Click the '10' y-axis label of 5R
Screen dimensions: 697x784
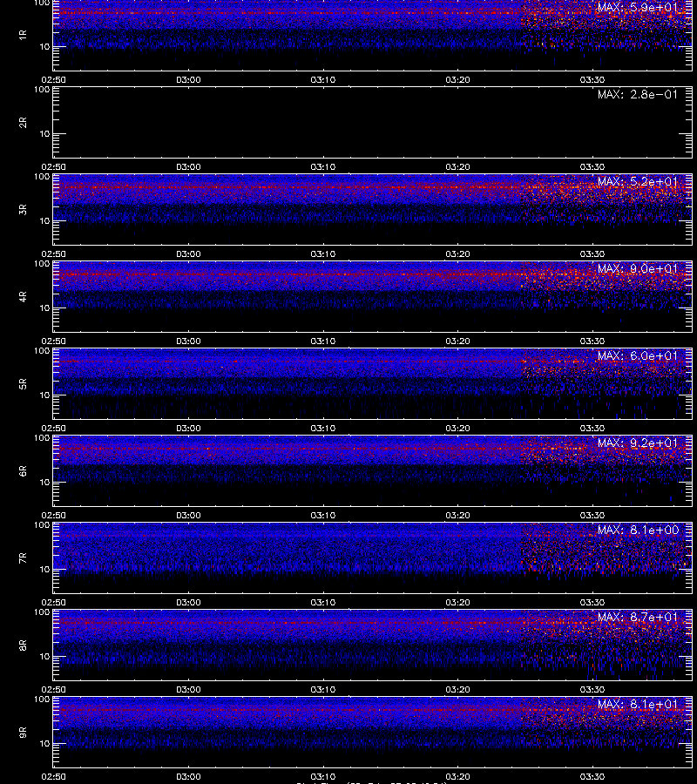tap(44, 395)
